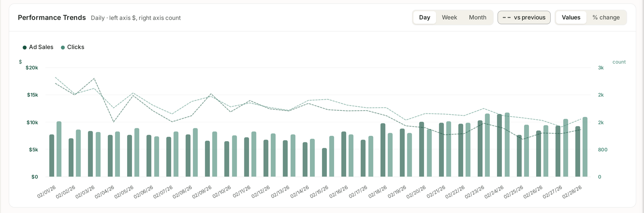
Task: Click the 02/12/26 date label
Action: [261, 192]
